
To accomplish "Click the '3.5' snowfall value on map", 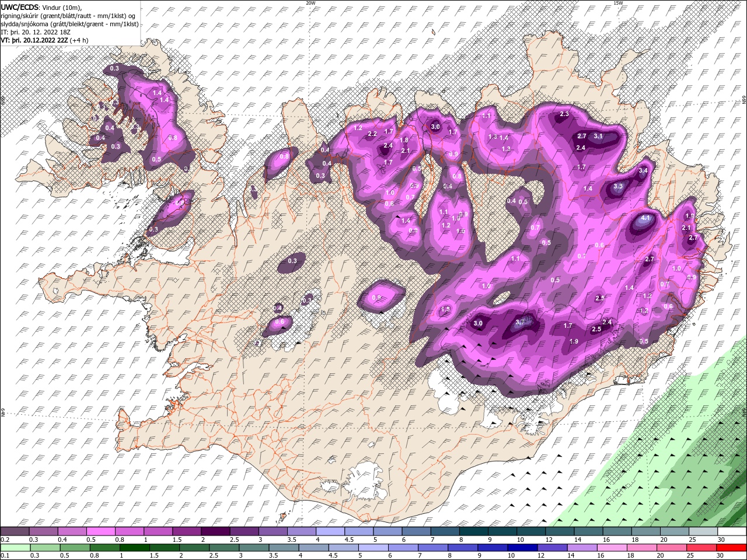I will pos(619,187).
